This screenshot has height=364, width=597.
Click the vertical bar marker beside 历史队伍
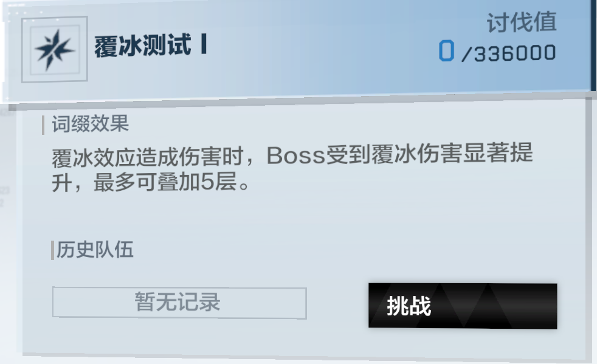pyautogui.click(x=52, y=250)
